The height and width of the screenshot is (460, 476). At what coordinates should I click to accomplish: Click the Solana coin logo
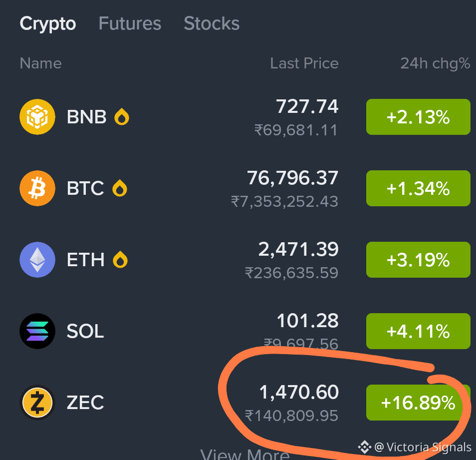click(37, 331)
